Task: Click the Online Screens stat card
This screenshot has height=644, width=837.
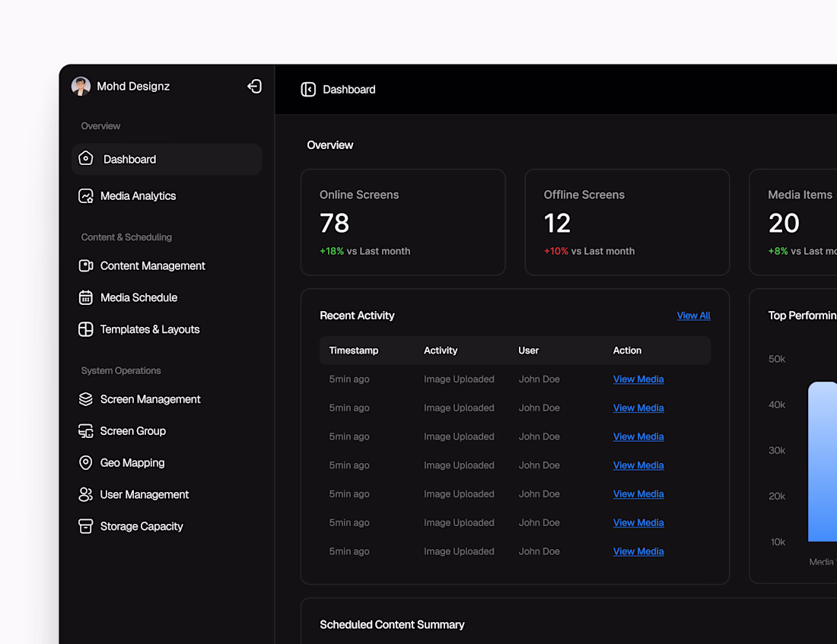Action: pos(403,222)
